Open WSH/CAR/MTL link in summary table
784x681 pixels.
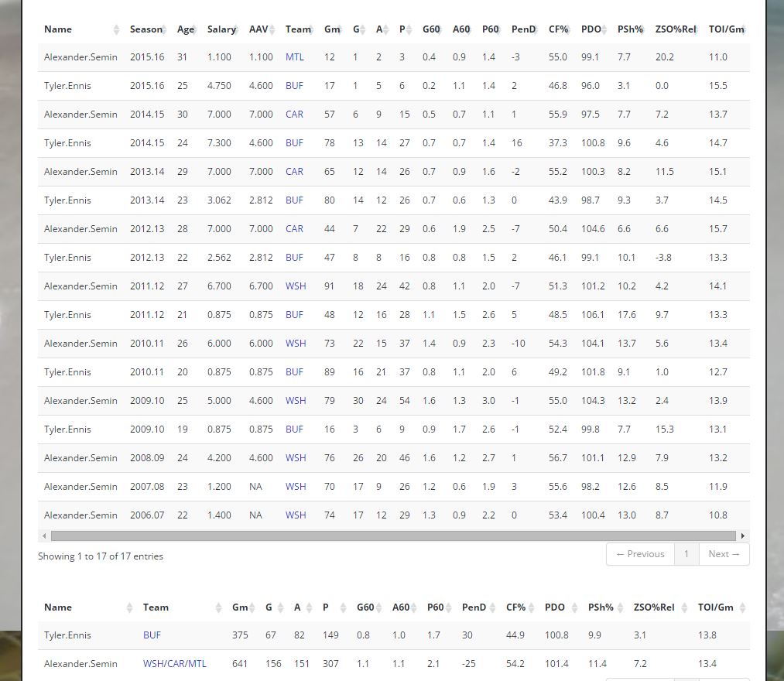click(174, 663)
